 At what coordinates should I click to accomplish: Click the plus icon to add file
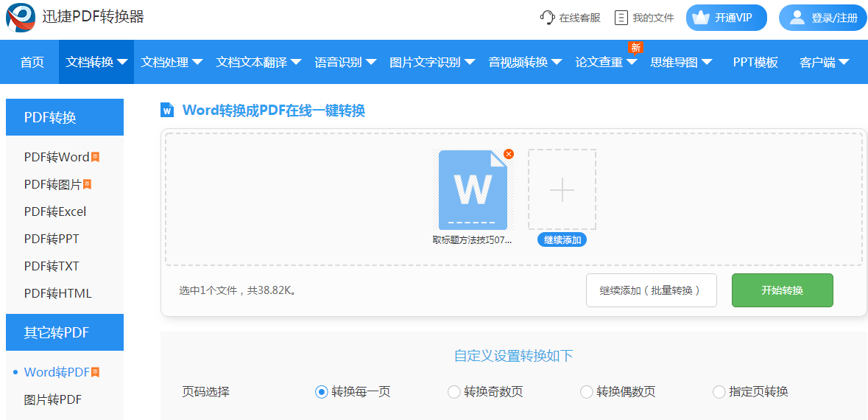(562, 189)
